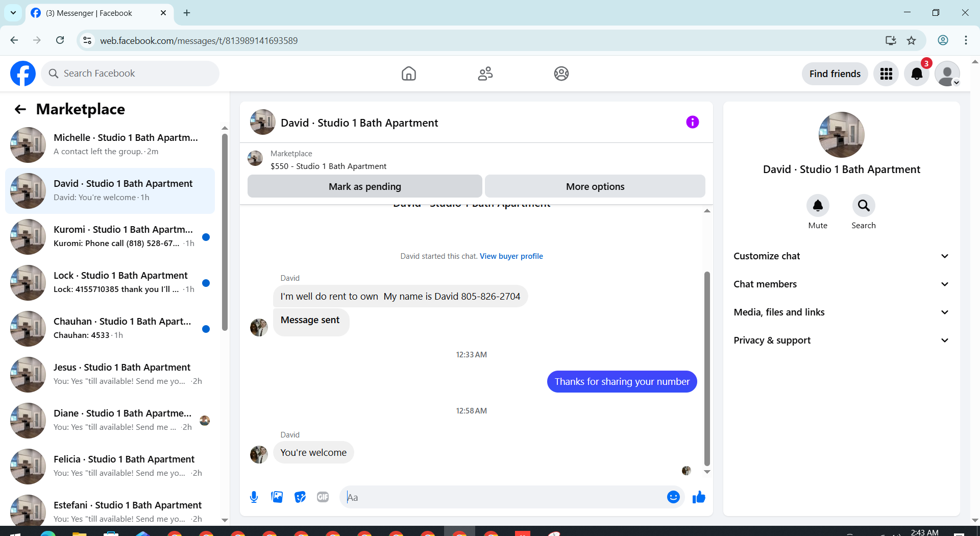Open the Michelle Studio 1 Bath conversation
980x536 pixels.
pos(110,145)
